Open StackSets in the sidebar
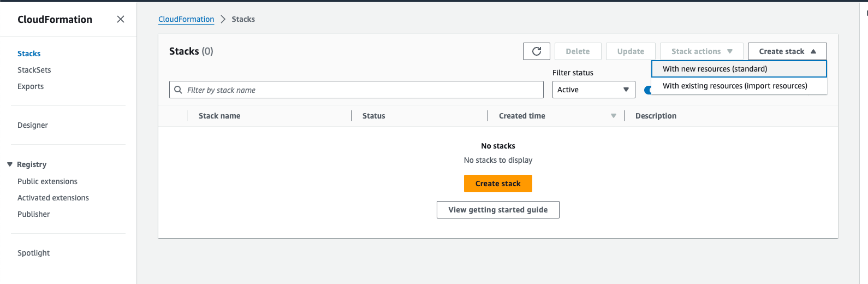 pyautogui.click(x=34, y=70)
